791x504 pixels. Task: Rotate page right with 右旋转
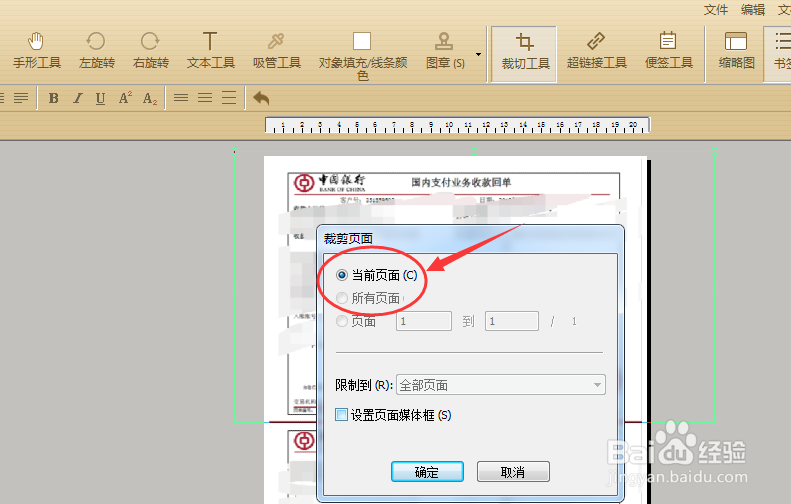click(150, 50)
